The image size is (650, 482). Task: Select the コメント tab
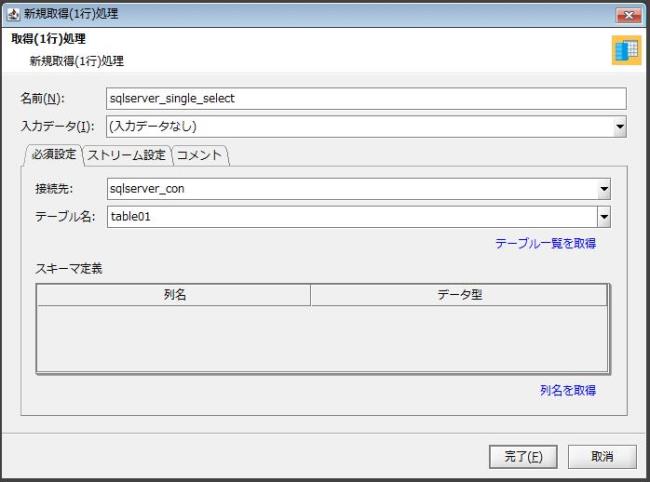pos(199,155)
